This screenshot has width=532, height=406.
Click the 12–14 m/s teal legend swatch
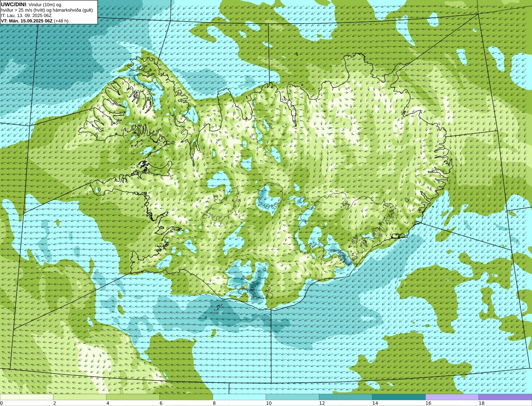(346, 397)
